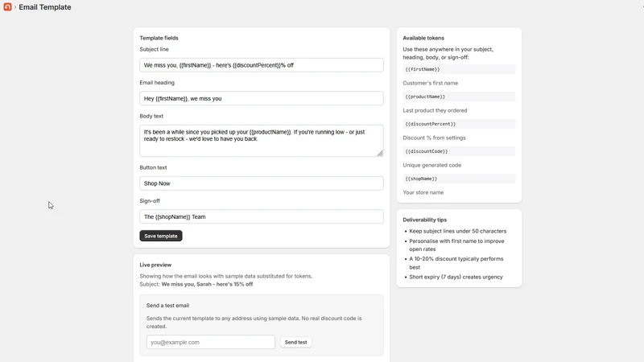This screenshot has height=362, width=644.
Task: Click the 'Body text' label
Action: (151, 116)
